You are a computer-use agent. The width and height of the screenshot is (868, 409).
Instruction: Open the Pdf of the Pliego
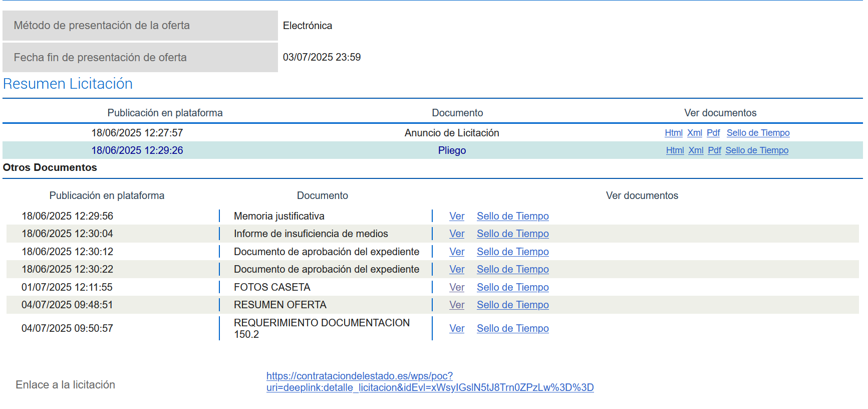tap(714, 150)
